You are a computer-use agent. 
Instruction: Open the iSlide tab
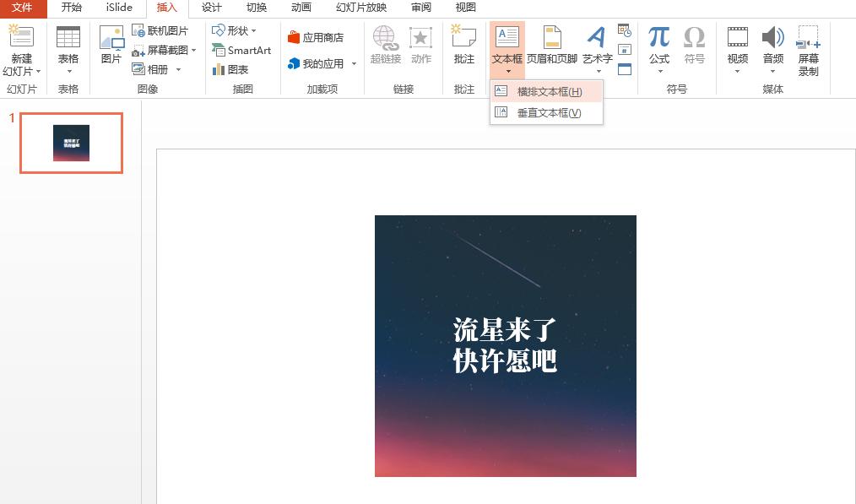tap(117, 8)
